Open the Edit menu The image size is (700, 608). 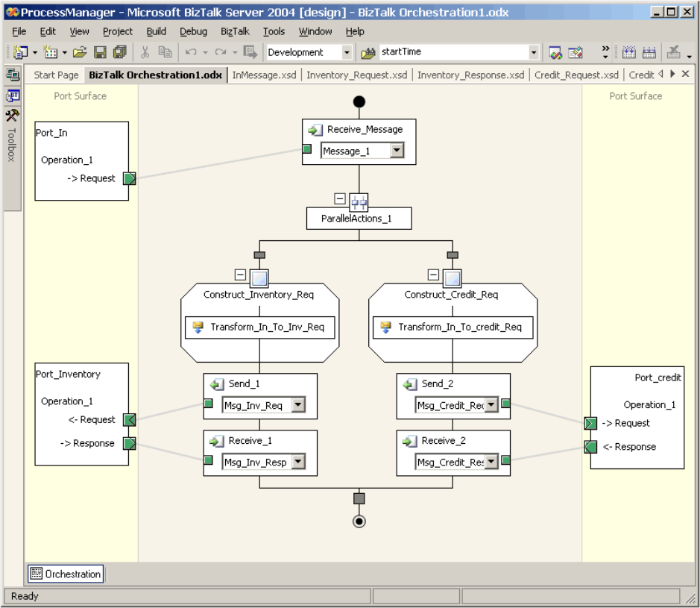[48, 32]
